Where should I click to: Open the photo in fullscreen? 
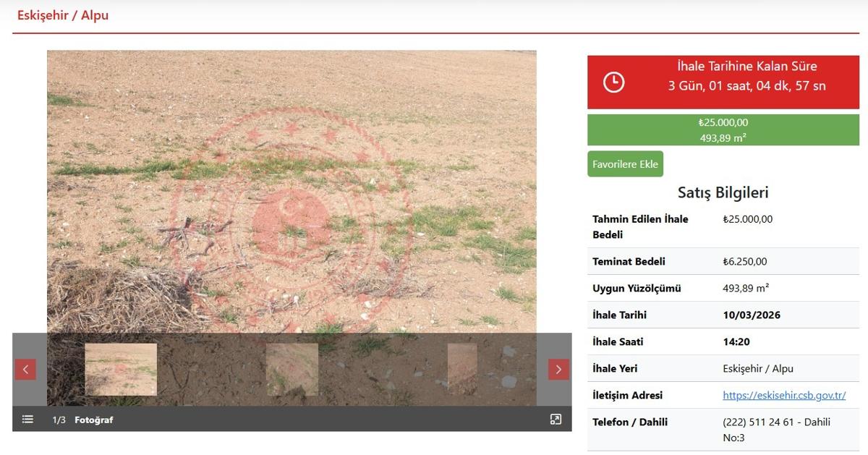point(556,420)
